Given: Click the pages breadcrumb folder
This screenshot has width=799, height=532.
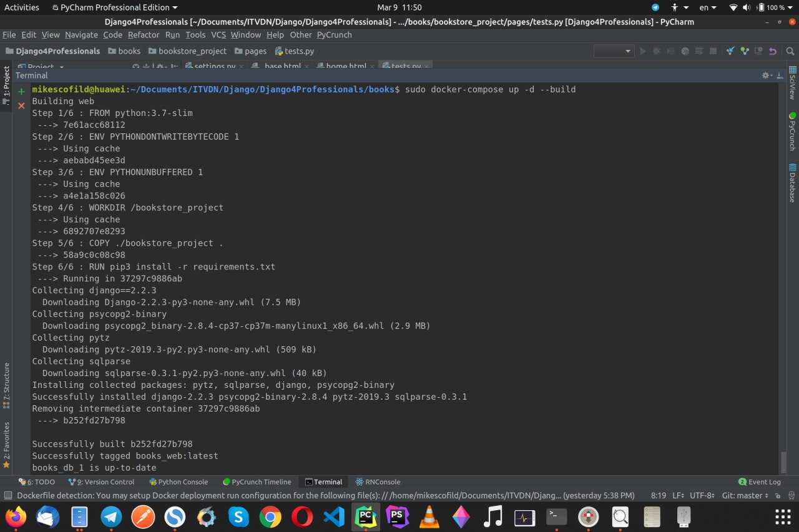Looking at the screenshot, I should (250, 51).
